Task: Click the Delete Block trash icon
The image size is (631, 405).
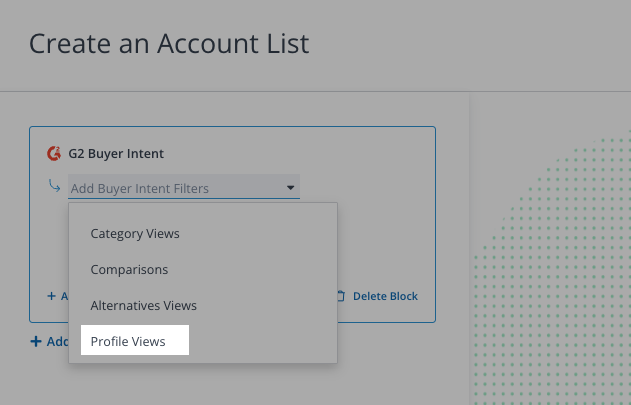Action: pos(341,296)
